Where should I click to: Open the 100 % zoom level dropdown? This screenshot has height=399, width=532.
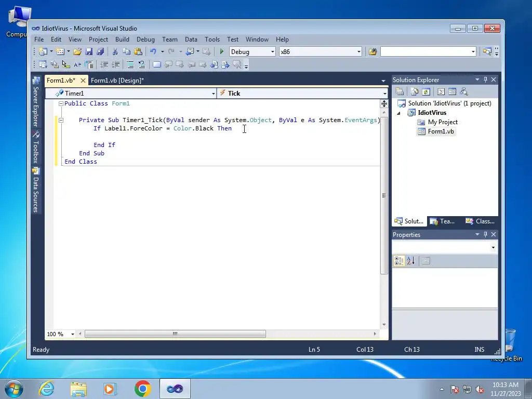pyautogui.click(x=72, y=334)
